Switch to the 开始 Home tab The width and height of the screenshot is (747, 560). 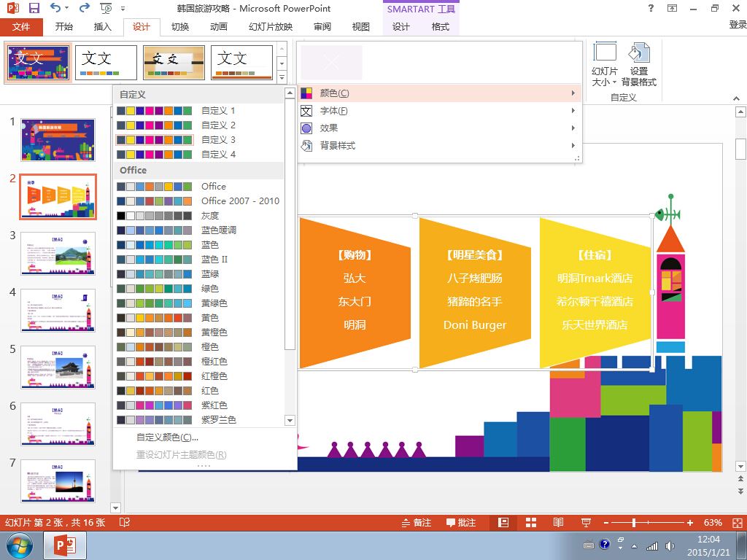coord(64,27)
